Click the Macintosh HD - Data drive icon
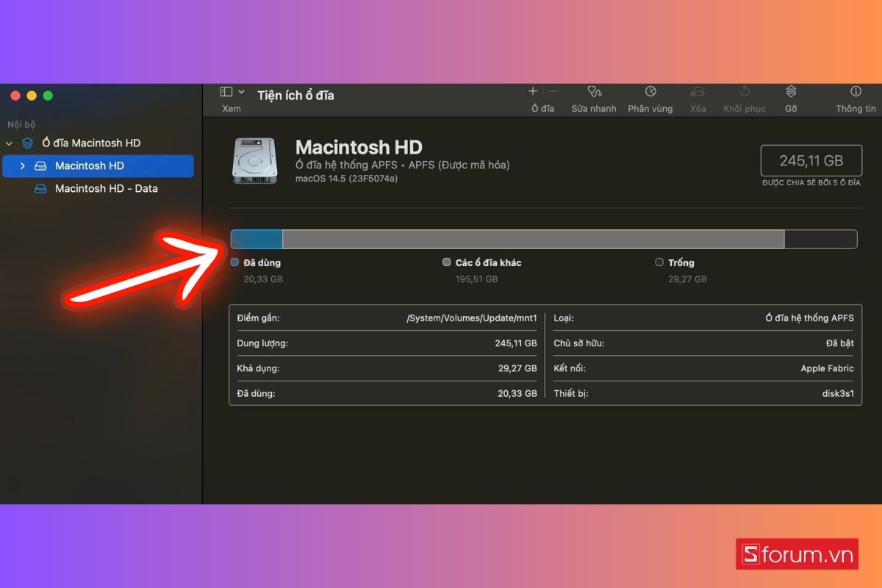The height and width of the screenshot is (588, 882). pos(41,189)
